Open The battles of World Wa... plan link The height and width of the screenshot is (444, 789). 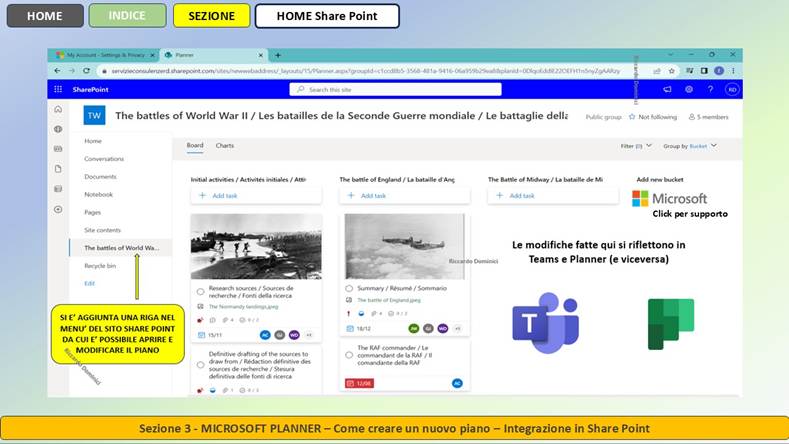click(x=122, y=248)
